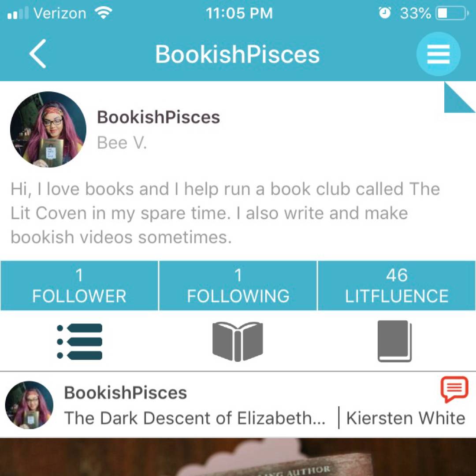Open The Dark Descent of Elizabeth book link

[195, 418]
